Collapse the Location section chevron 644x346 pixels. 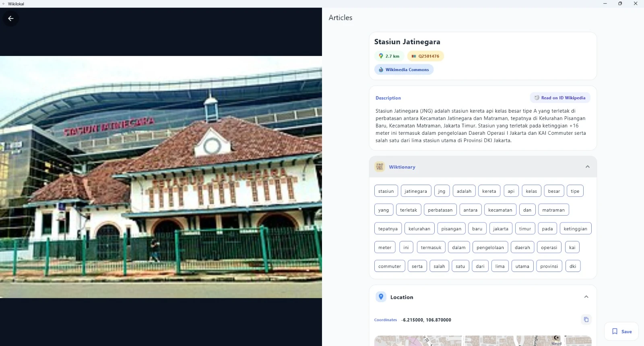pos(586,297)
